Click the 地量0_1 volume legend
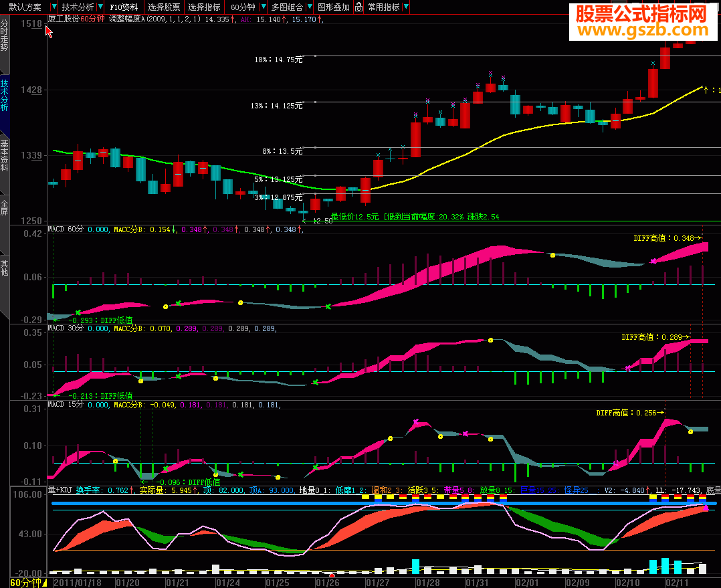 point(316,490)
